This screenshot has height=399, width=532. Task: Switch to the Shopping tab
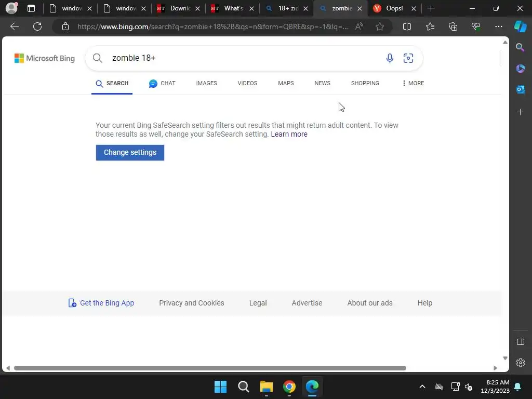(x=365, y=83)
